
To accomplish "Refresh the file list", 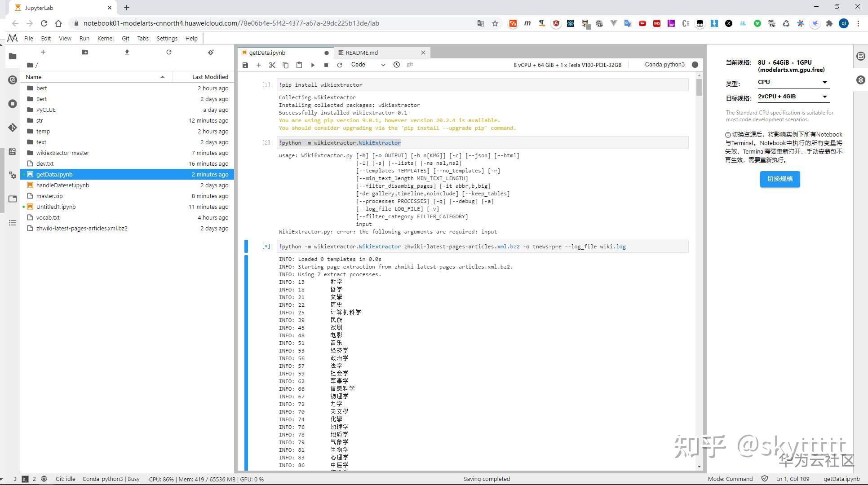I will point(169,52).
